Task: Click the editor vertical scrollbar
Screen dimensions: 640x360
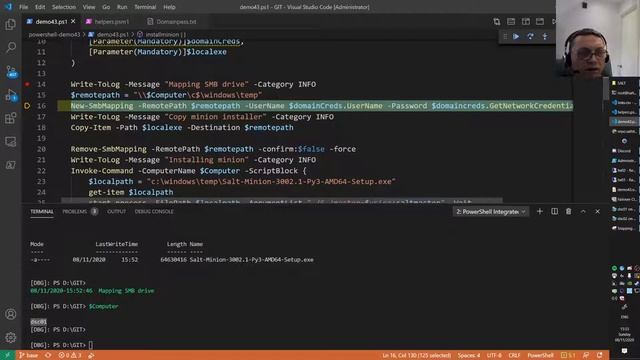Action: [x=606, y=88]
